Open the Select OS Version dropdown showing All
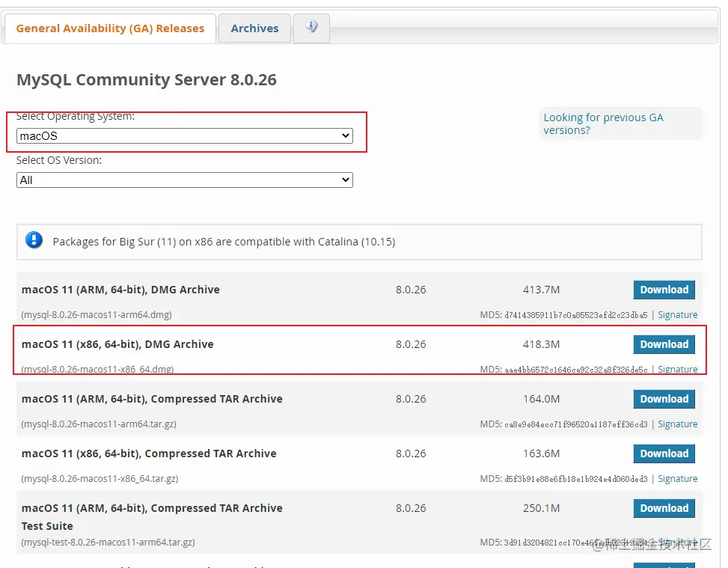The width and height of the screenshot is (728, 568). point(184,180)
